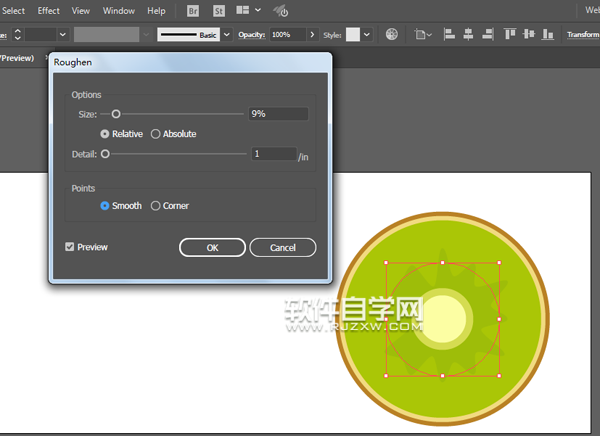Open the Window menu
Image resolution: width=600 pixels, height=436 pixels.
[x=118, y=10]
